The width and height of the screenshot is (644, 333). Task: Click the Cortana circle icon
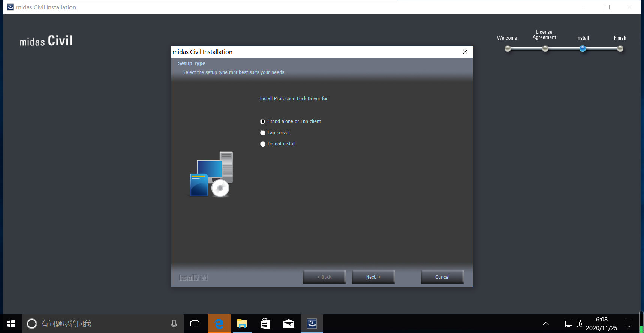point(32,324)
